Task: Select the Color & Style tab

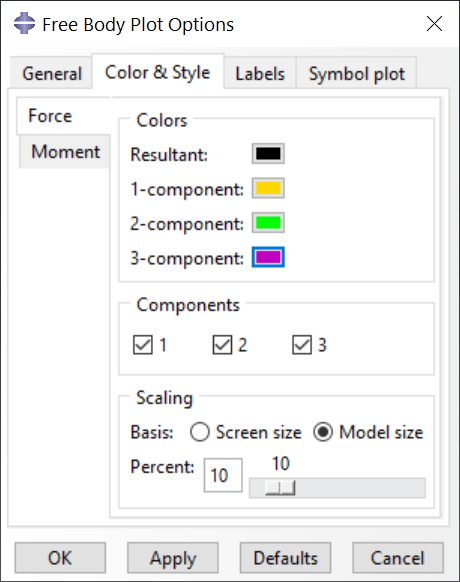Action: coord(158,72)
